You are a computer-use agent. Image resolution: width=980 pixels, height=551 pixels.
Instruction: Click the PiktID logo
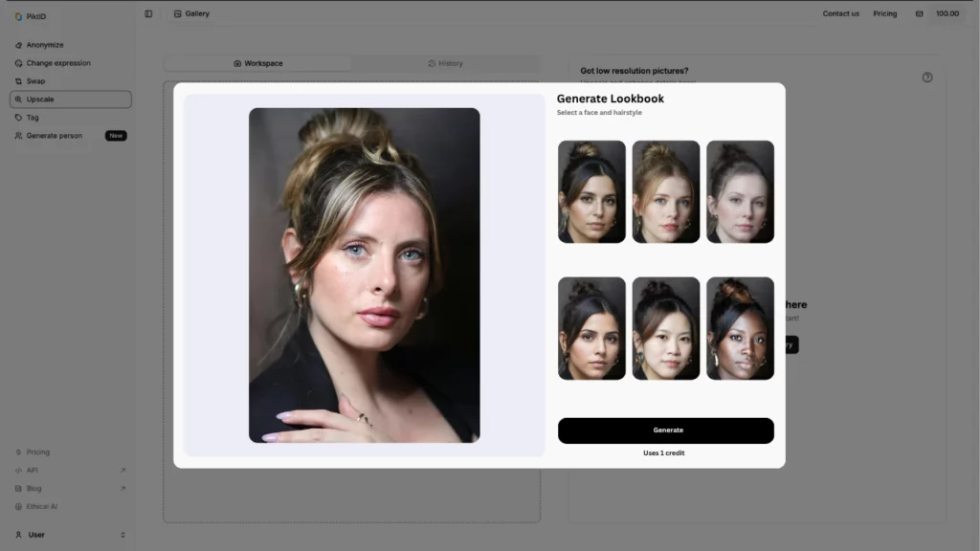pos(31,15)
